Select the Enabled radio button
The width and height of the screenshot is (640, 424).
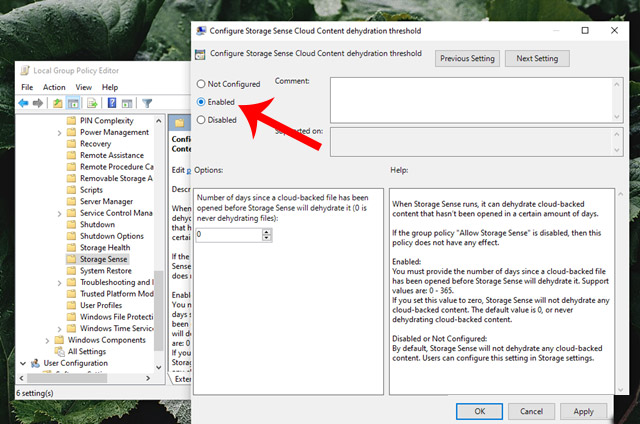click(x=203, y=102)
